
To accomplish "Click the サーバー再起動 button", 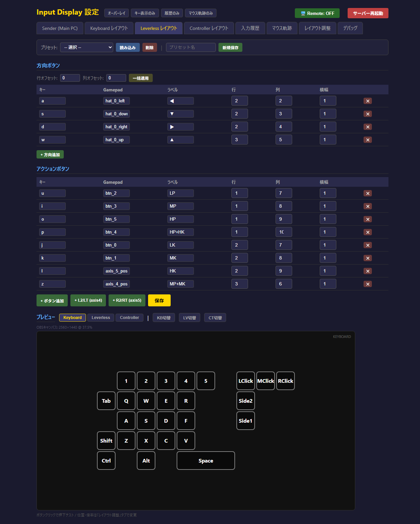I will click(368, 13).
